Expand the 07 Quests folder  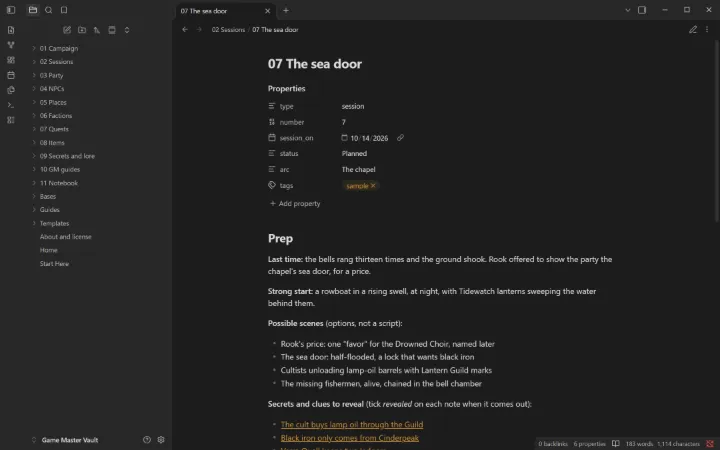click(x=53, y=129)
